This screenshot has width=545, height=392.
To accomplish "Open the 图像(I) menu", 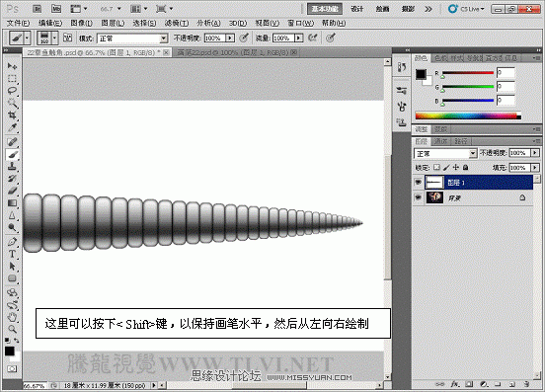I will [x=81, y=23].
